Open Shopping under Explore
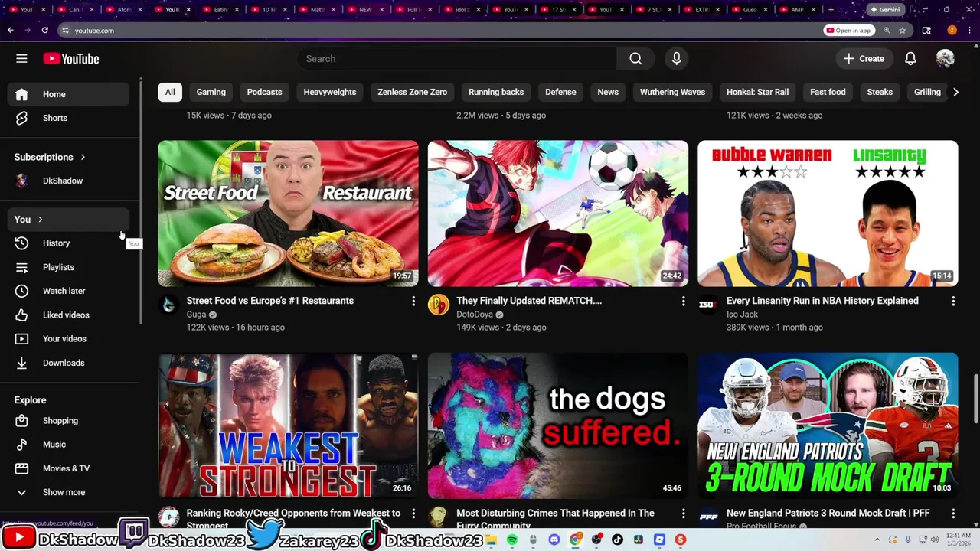The height and width of the screenshot is (551, 980). [68, 421]
